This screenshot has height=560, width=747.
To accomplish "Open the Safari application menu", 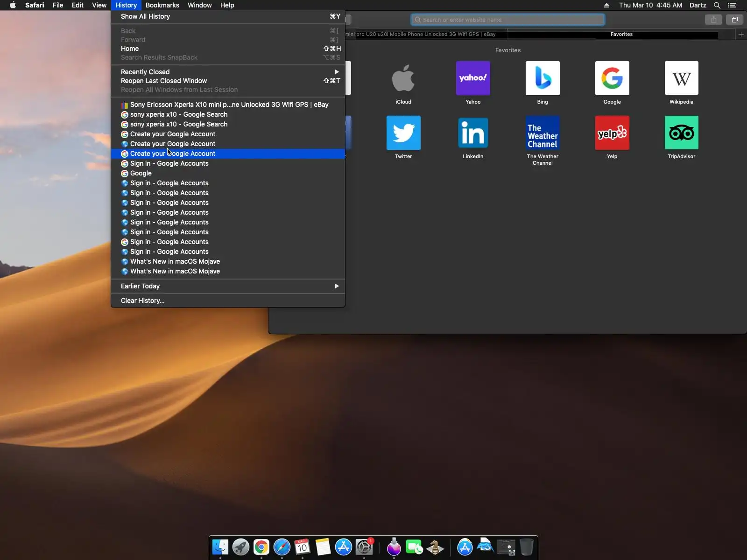I will (x=35, y=5).
